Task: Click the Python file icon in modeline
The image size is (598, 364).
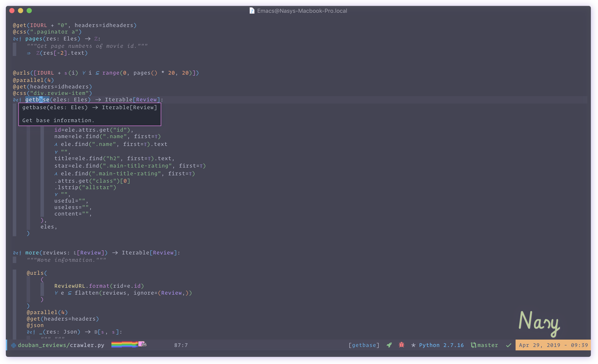Action: pos(14,345)
